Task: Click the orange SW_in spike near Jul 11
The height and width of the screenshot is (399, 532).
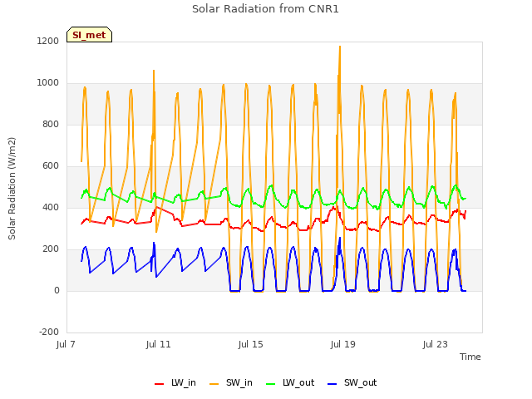Action: [x=154, y=72]
